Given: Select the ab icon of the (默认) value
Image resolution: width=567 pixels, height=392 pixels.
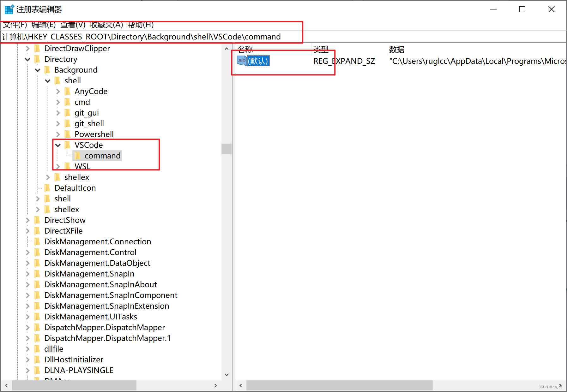Looking at the screenshot, I should pos(242,61).
